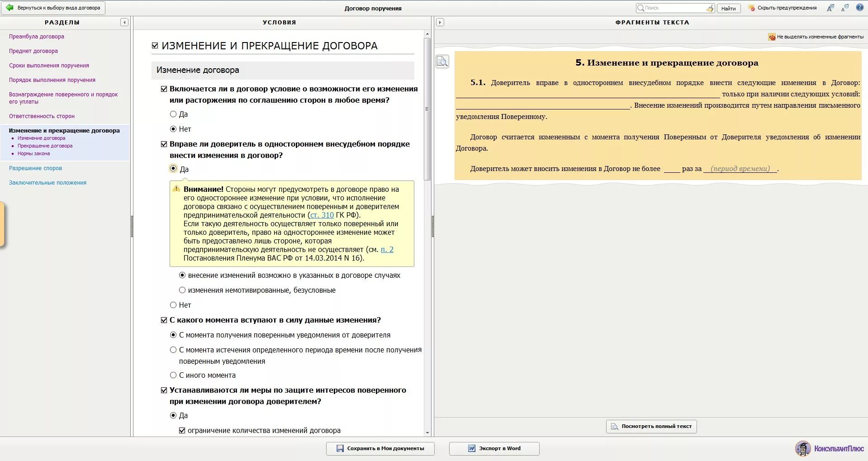Select 'Да' for agreement-of-parties change condition
Viewport: 868px width, 461px height.
coord(173,114)
